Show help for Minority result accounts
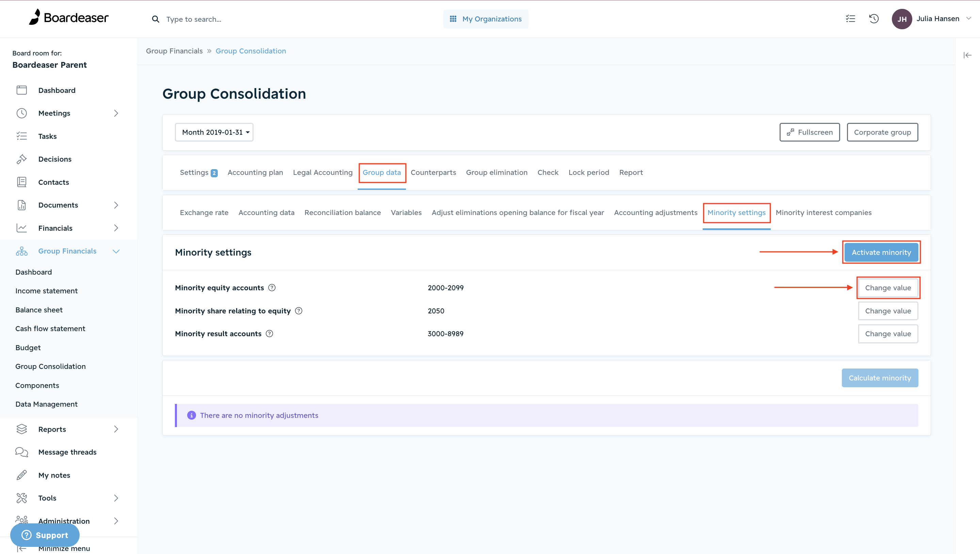980x554 pixels. pos(269,334)
